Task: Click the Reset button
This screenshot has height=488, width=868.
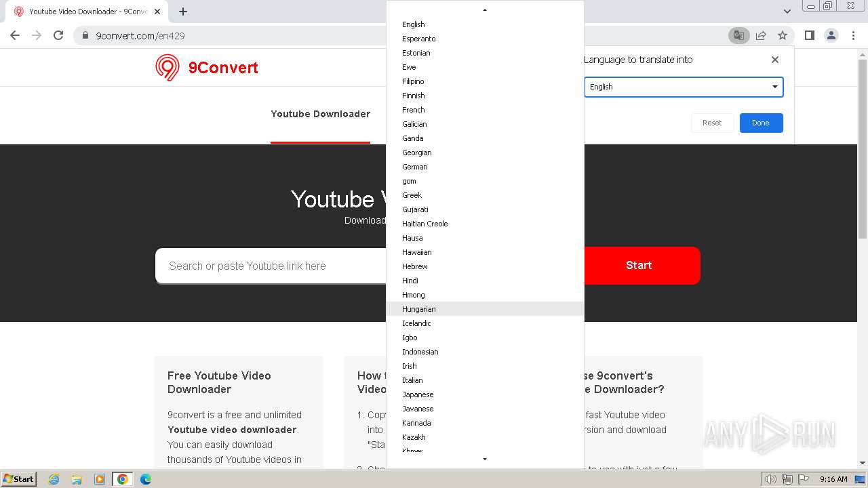Action: click(712, 123)
